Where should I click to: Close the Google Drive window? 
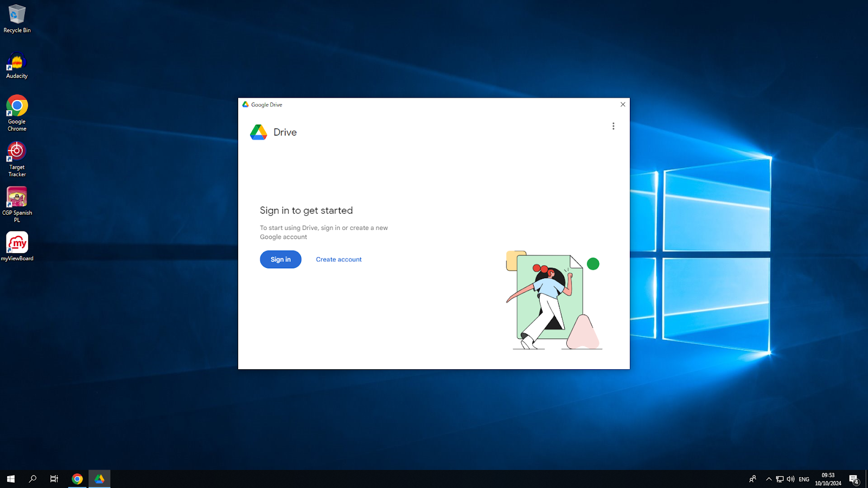623,105
